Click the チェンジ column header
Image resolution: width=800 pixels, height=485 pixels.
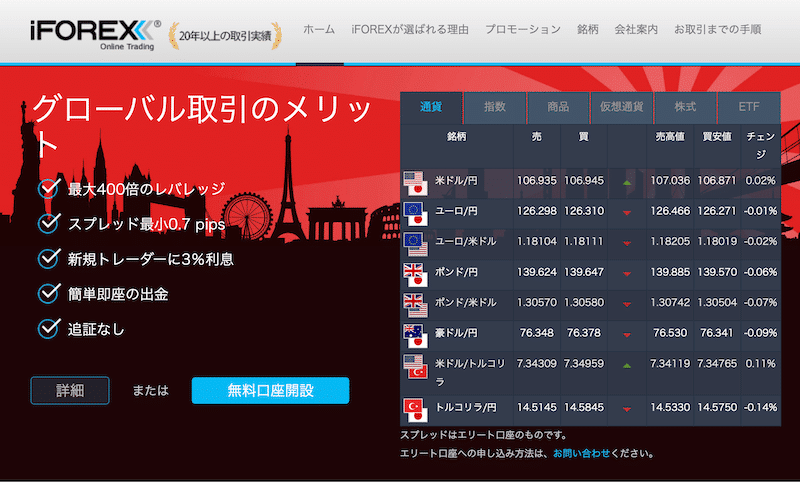click(x=761, y=145)
